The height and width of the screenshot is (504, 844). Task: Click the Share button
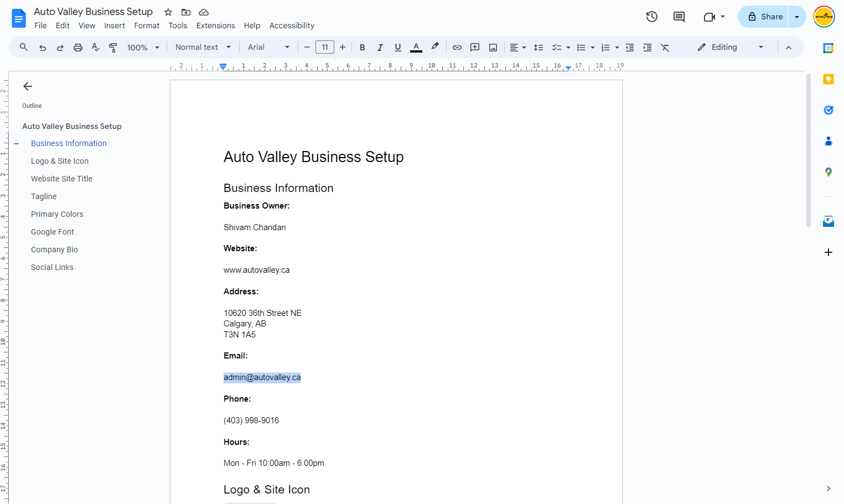[x=764, y=17]
